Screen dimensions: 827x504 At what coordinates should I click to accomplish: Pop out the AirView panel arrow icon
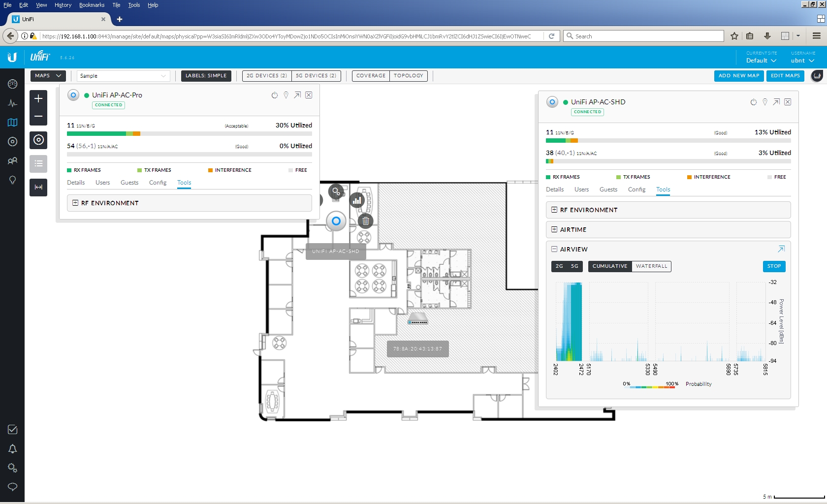[x=781, y=249]
